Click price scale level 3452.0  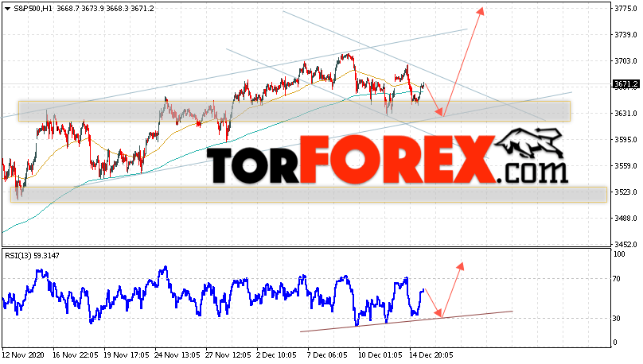coord(625,245)
